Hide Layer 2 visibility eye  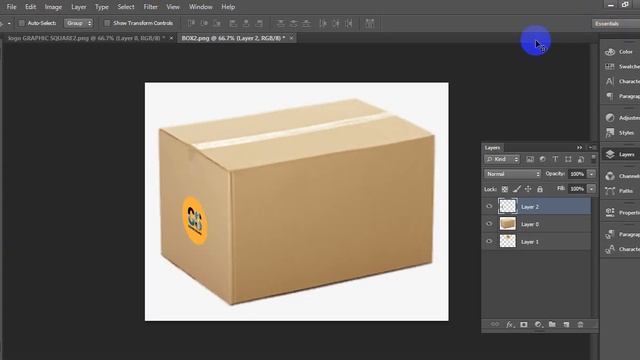pos(489,207)
